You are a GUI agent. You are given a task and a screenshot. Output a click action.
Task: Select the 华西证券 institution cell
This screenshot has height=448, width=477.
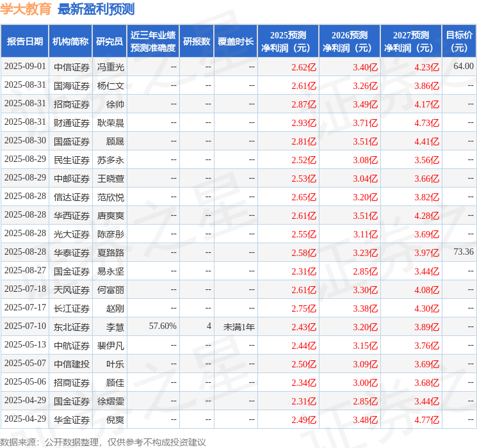coord(72,216)
